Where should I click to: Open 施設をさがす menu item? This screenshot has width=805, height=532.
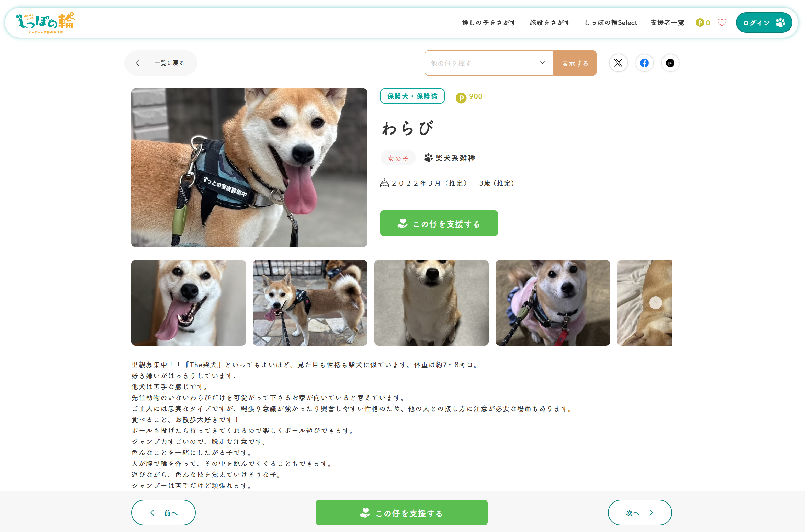pos(550,23)
